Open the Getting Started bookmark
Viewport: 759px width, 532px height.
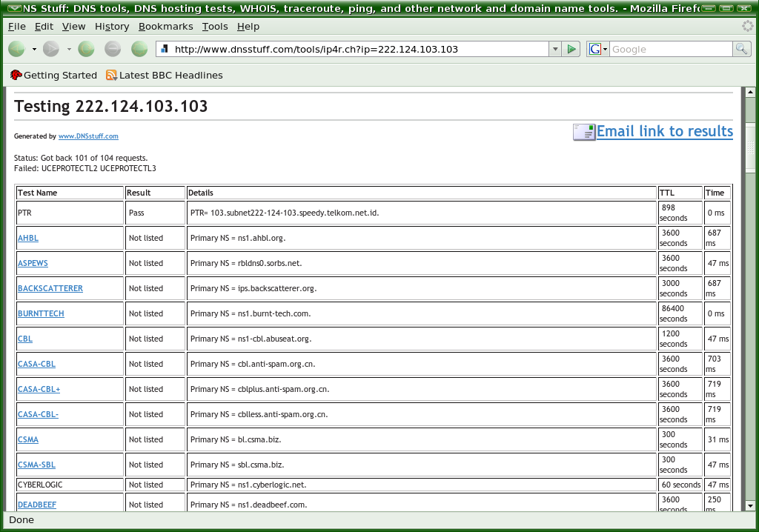point(53,75)
